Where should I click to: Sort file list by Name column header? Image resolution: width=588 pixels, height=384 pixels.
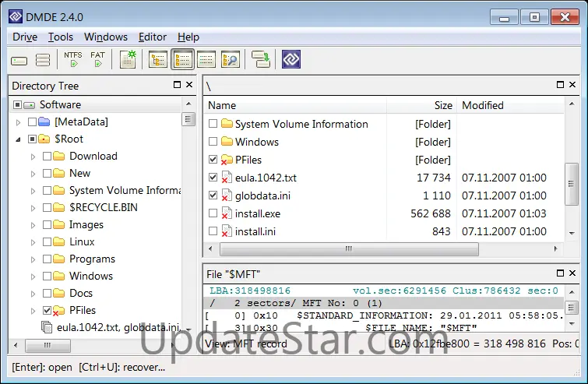[295, 105]
